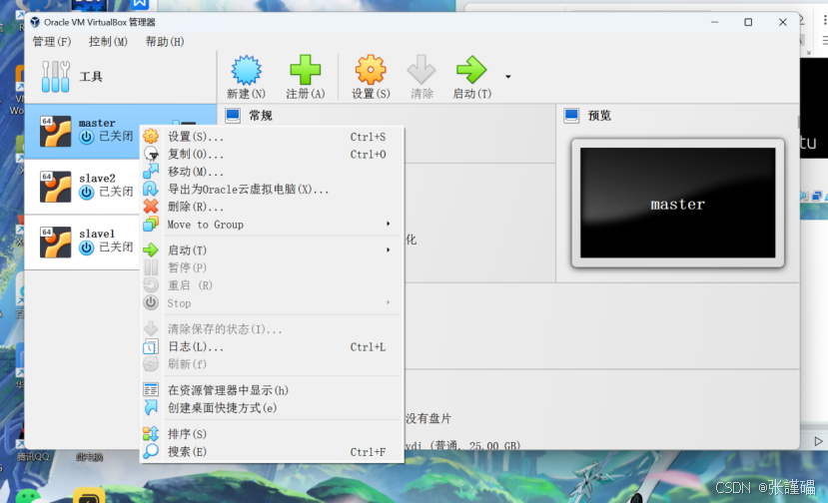Click the magnifier search icon in menu
This screenshot has width=828, height=504.
[151, 451]
